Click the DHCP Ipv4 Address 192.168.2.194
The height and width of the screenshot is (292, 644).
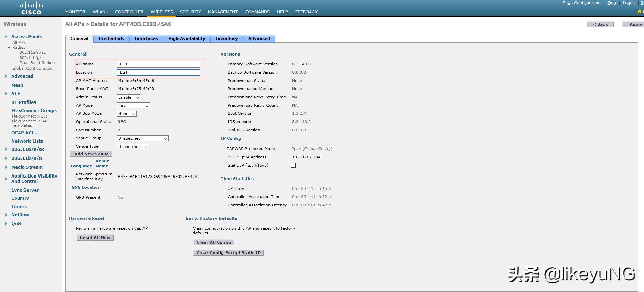click(306, 157)
